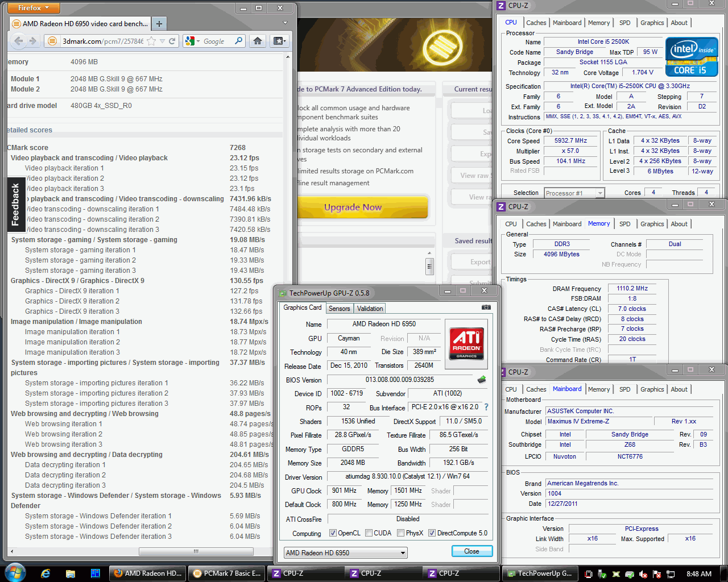Click the blue pinned icon beside Explorer on the taskbar

(x=96, y=573)
